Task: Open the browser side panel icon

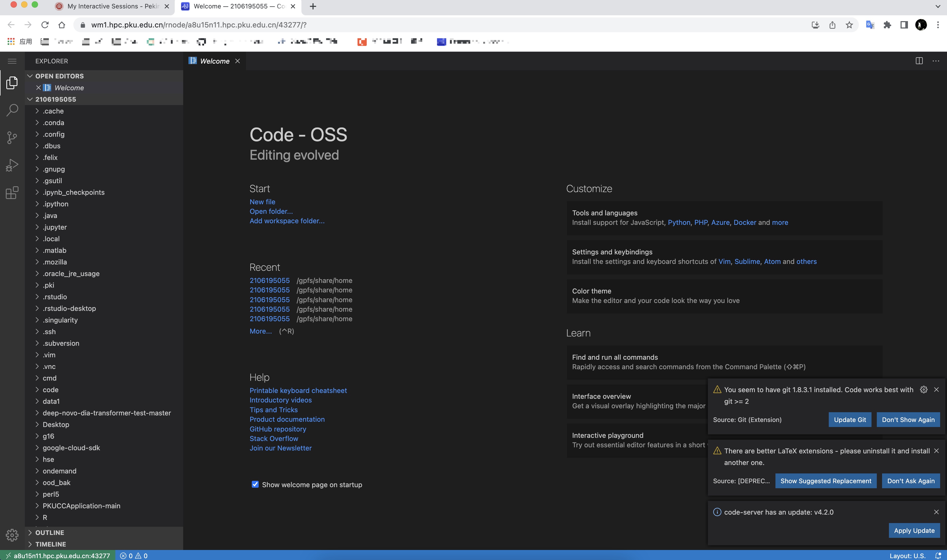Action: pyautogui.click(x=904, y=25)
